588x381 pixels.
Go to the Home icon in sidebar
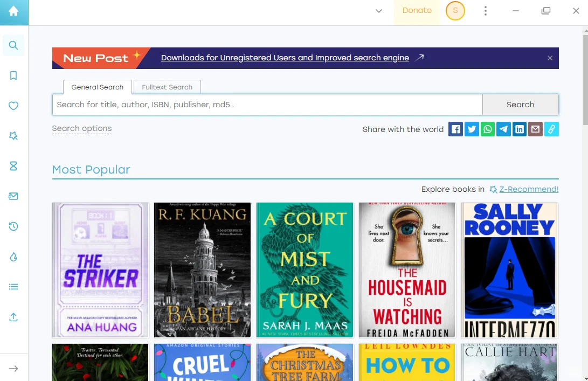click(x=14, y=11)
